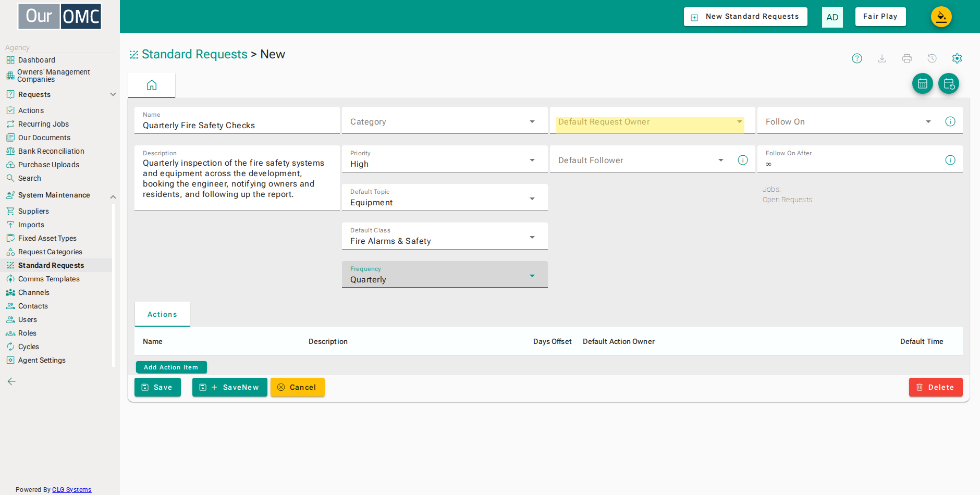Click New Standard Requests button
Viewport: 980px width, 495px height.
[x=745, y=17]
